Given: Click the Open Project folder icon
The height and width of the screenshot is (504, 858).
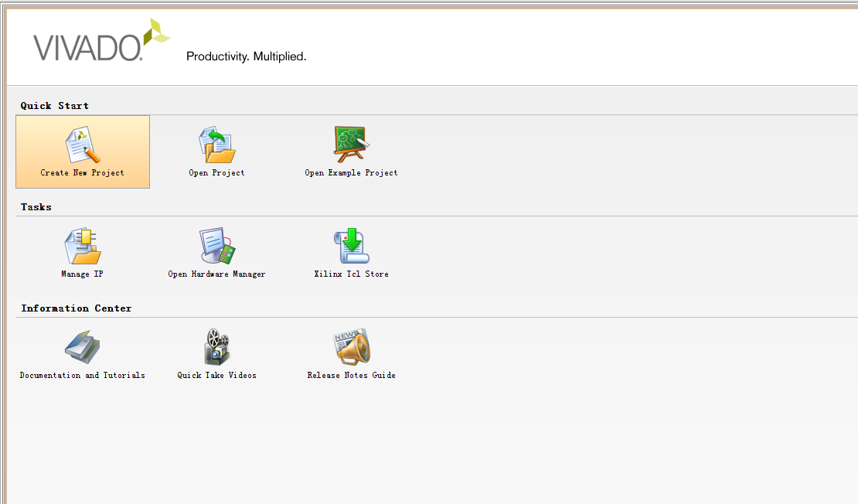Looking at the screenshot, I should (x=216, y=145).
